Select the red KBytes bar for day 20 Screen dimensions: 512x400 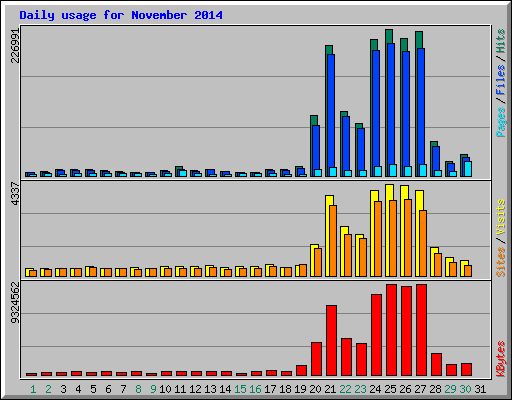coord(316,359)
